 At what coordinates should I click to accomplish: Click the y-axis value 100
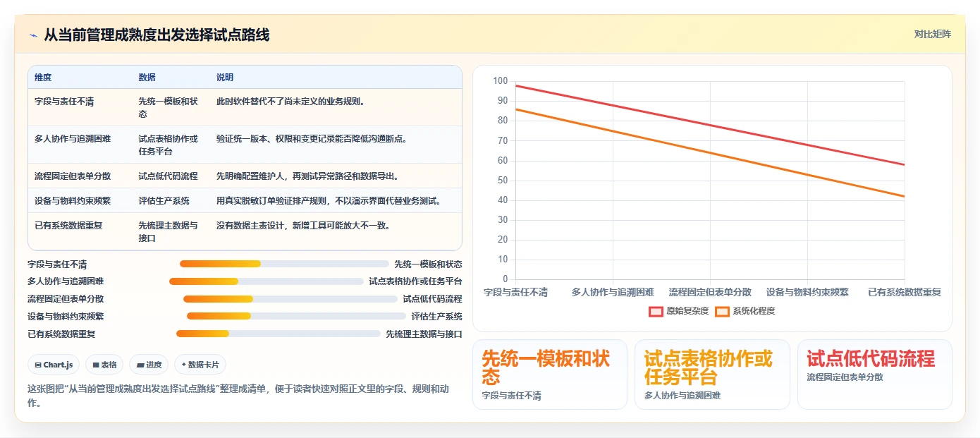click(500, 81)
